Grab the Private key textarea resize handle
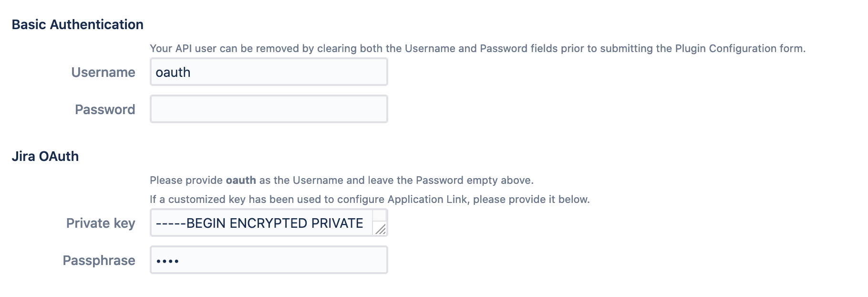This screenshot has height=297, width=868. point(381,230)
